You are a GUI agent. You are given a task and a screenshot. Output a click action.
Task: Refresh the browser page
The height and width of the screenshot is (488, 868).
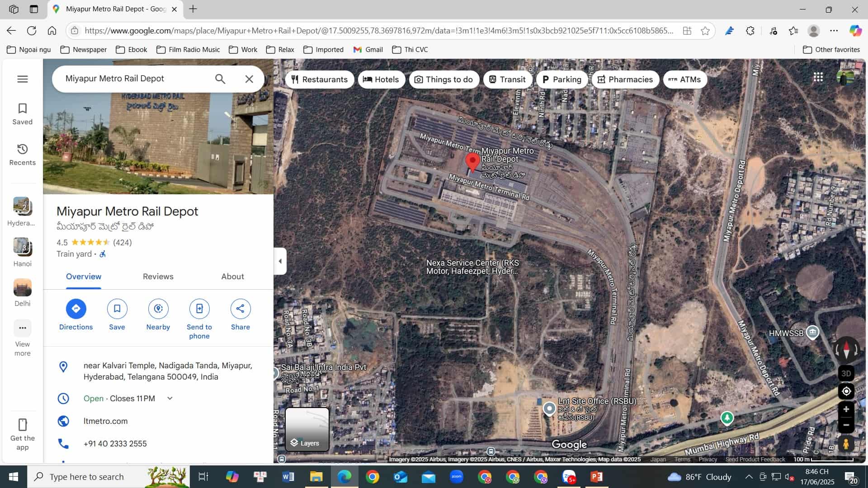coord(32,31)
